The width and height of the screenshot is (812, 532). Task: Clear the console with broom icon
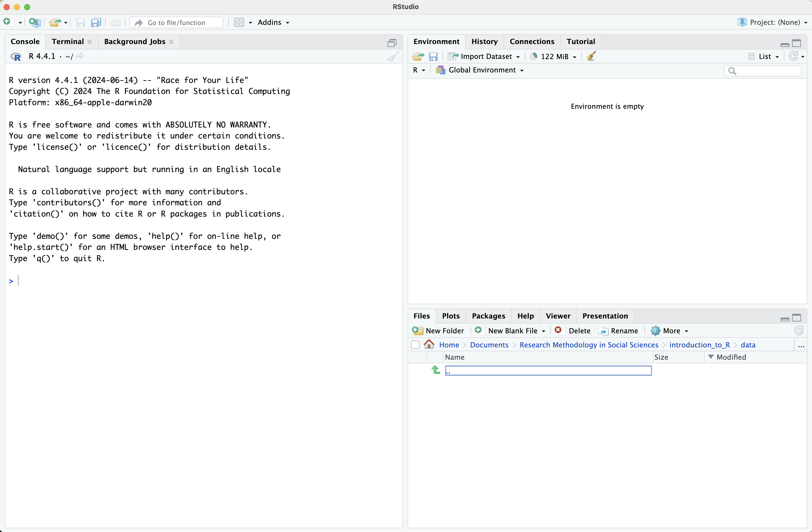click(393, 56)
